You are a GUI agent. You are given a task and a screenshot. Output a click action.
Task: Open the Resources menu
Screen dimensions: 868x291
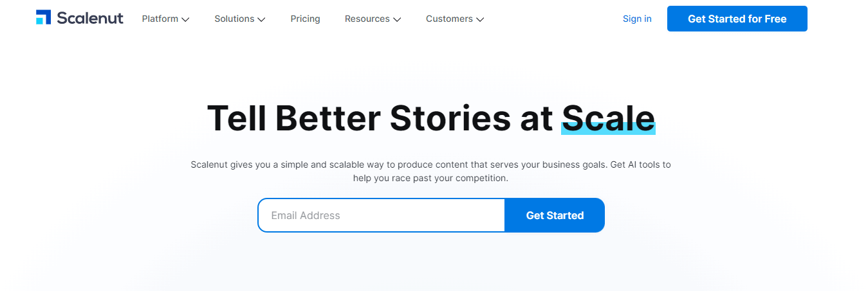point(367,19)
